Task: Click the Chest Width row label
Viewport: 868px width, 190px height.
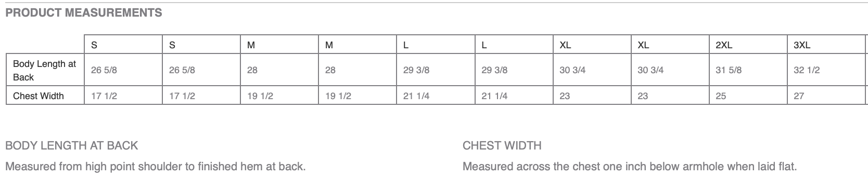Action: coord(39,96)
